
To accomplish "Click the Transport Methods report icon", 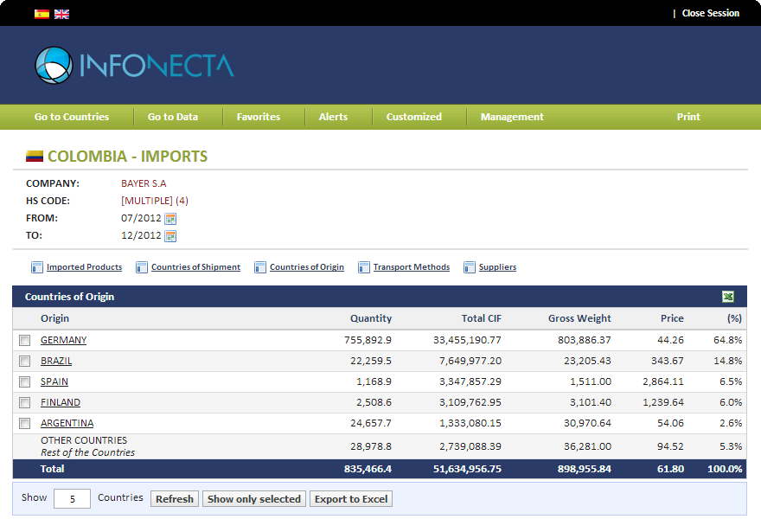I will coord(364,267).
